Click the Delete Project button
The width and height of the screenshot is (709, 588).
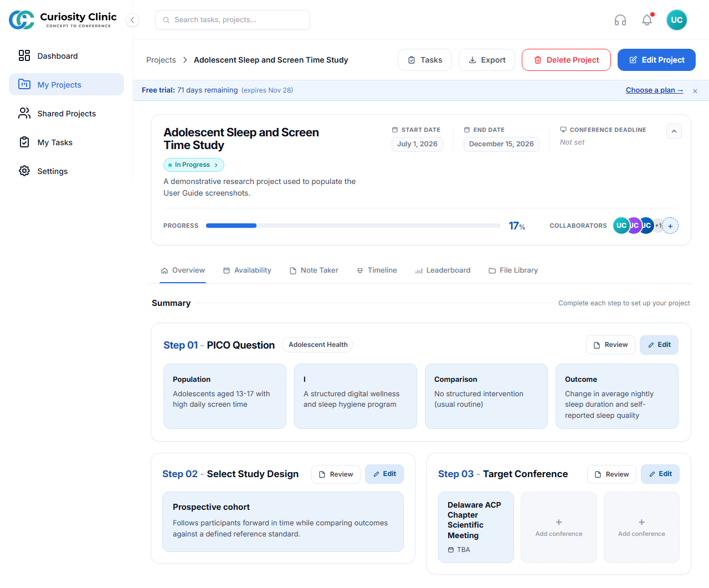566,60
